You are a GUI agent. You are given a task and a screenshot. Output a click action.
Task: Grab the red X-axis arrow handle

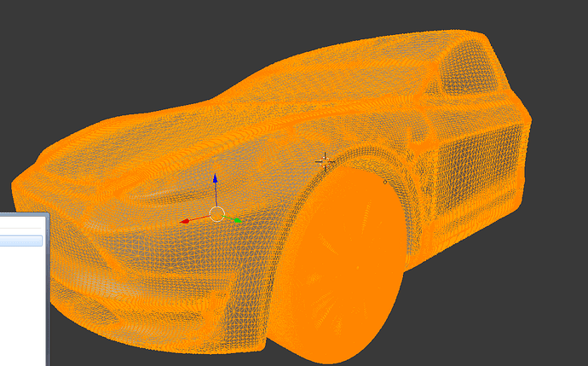(185, 222)
